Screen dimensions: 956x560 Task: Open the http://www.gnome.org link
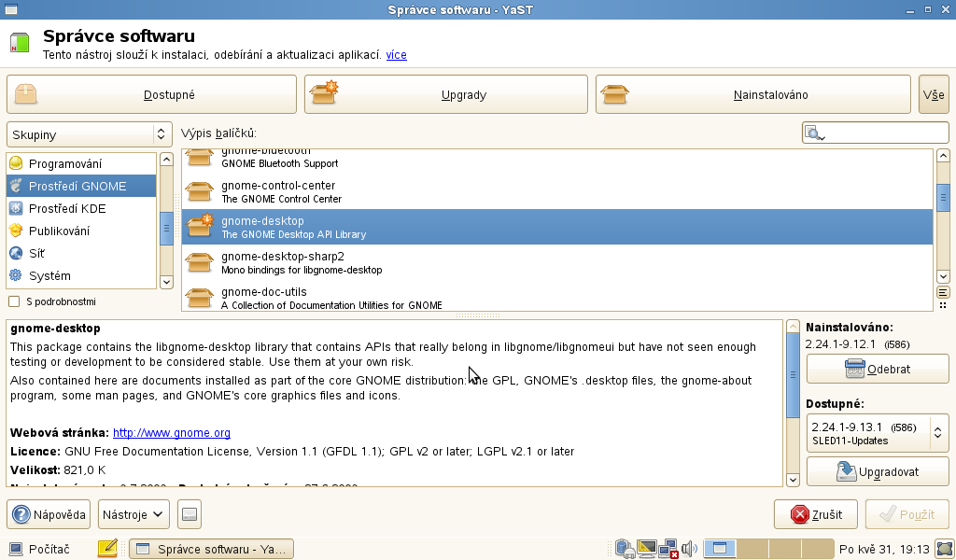pyautogui.click(x=172, y=433)
